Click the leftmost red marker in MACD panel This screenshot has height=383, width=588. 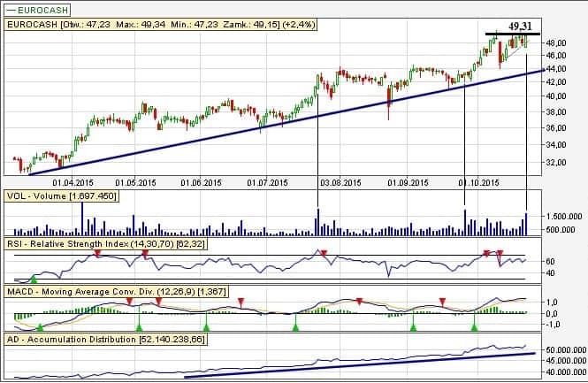click(129, 301)
